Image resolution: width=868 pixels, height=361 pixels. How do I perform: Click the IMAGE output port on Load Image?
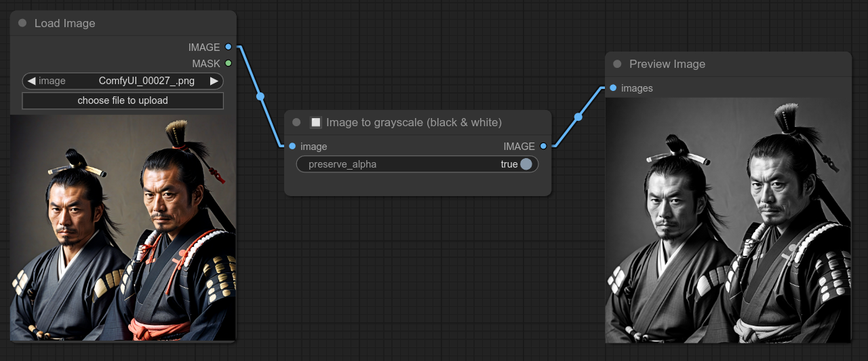(229, 47)
